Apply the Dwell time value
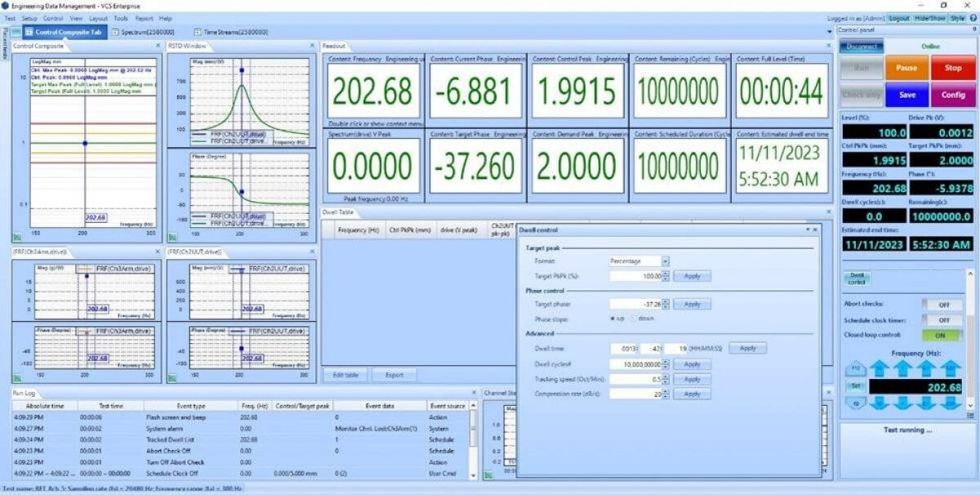 [x=747, y=348]
